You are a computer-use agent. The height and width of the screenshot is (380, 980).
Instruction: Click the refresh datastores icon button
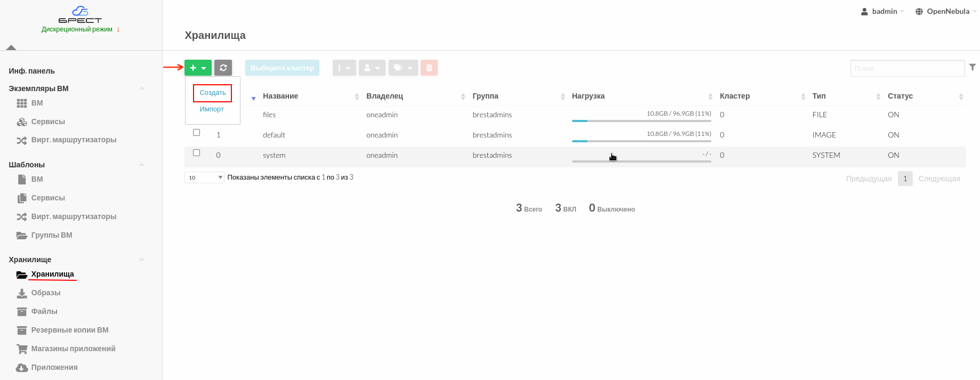[x=223, y=68]
